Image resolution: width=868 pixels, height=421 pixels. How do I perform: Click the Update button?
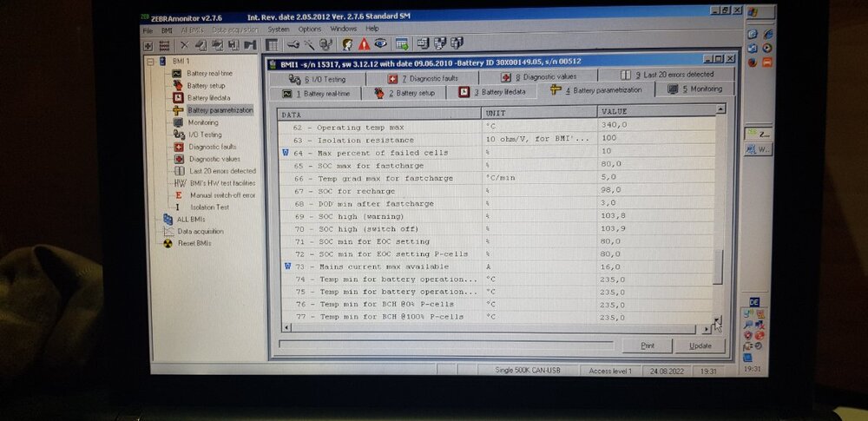[x=700, y=345]
